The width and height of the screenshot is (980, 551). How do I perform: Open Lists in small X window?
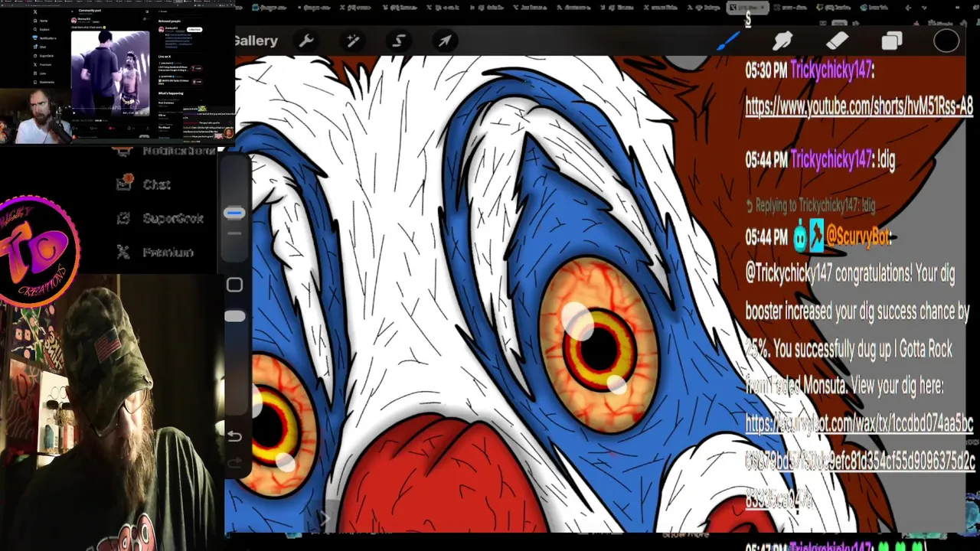[40, 73]
